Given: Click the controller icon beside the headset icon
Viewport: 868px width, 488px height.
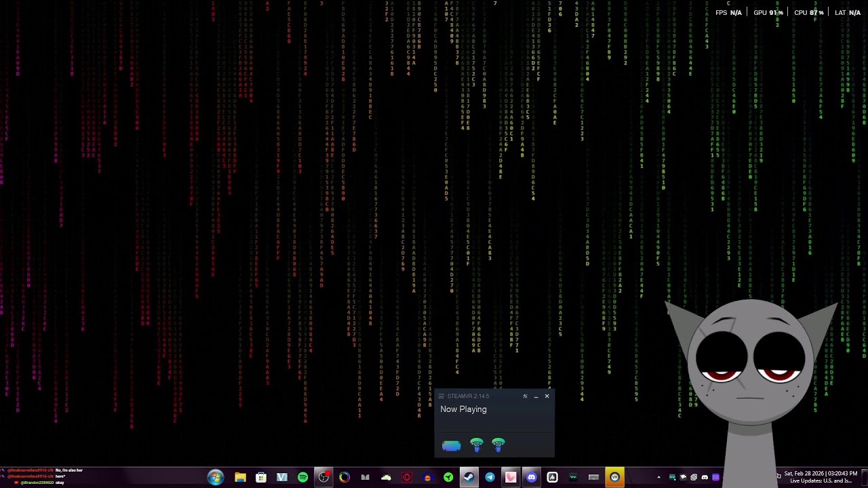Looking at the screenshot, I should point(477,445).
